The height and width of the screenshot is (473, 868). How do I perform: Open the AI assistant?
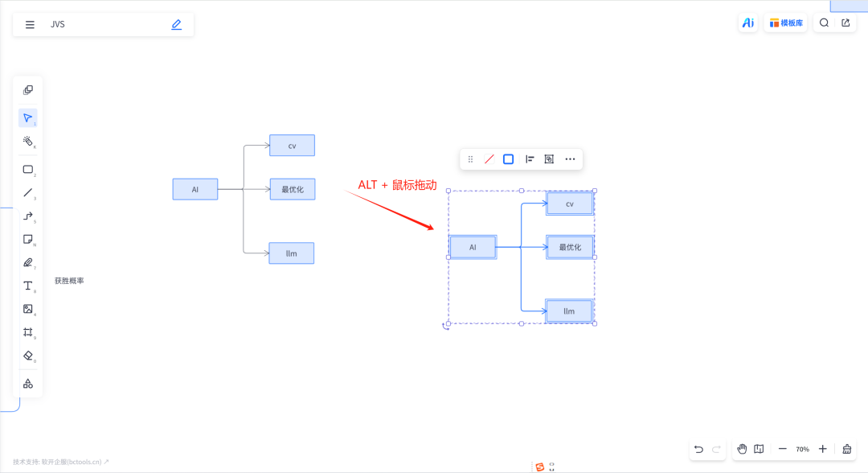[748, 23]
